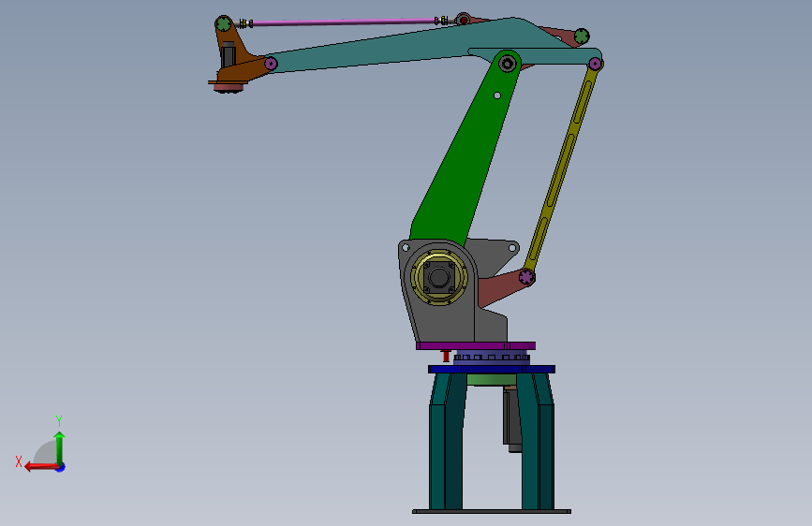Select the small red bolt under purple plate
Image resolution: width=812 pixels, height=526 pixels.
pyautogui.click(x=446, y=356)
